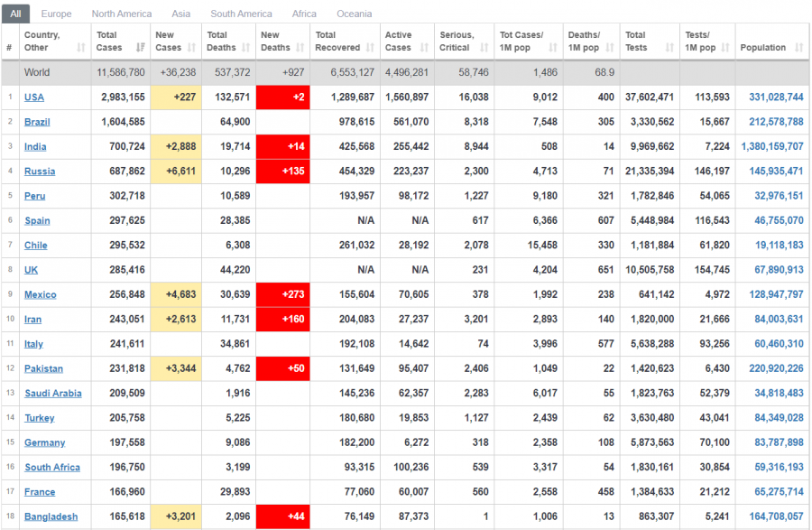812x530 pixels.
Task: Sort by Total Deaths column icon
Action: pos(245,48)
